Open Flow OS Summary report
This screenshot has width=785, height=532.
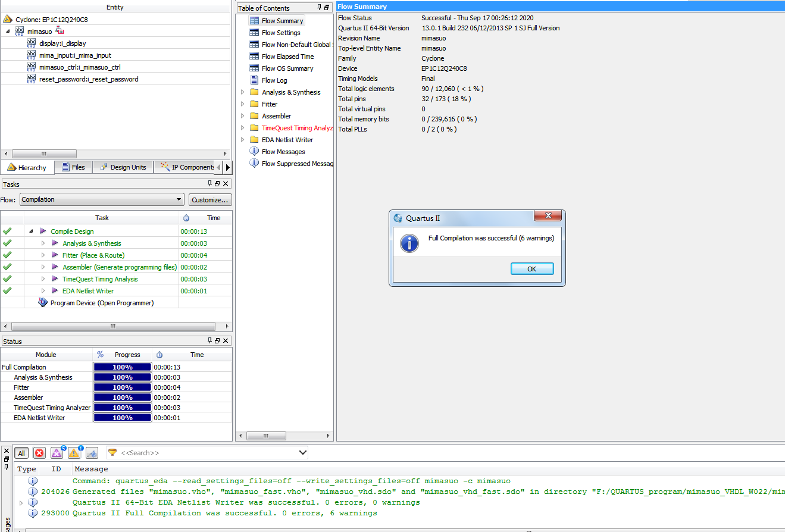pos(287,68)
